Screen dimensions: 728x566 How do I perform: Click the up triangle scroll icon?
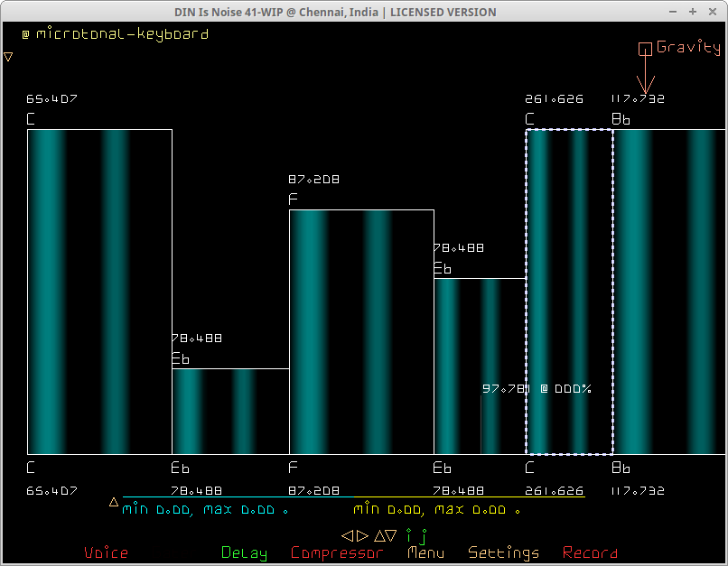378,535
